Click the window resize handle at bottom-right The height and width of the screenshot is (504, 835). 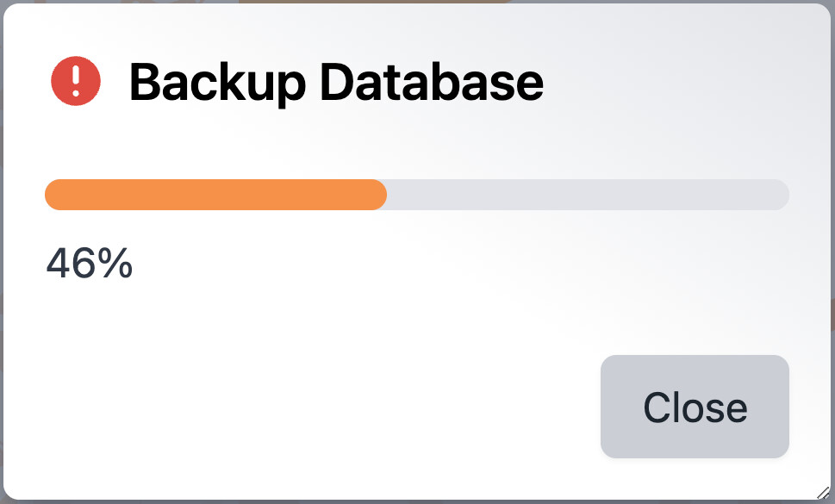(x=823, y=492)
